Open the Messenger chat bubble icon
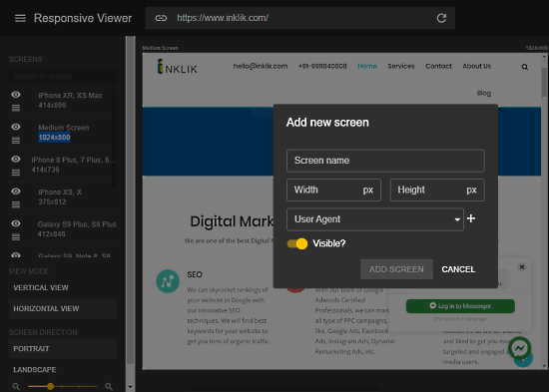Screen dimensions: 549x392 [x=520, y=348]
